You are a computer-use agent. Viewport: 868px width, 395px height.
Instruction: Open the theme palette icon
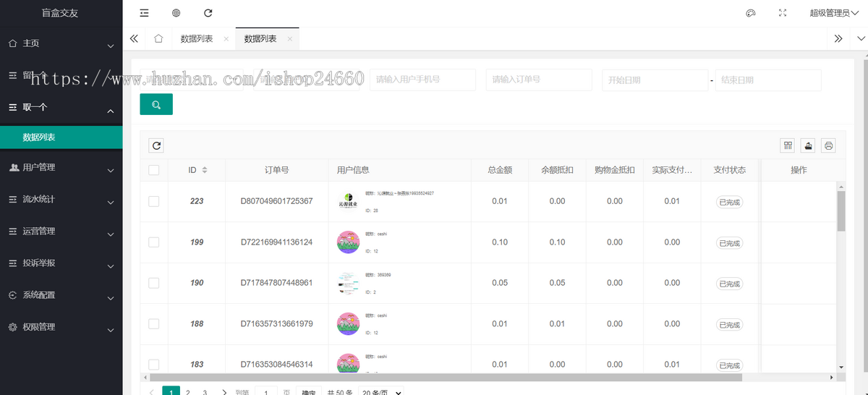point(750,13)
